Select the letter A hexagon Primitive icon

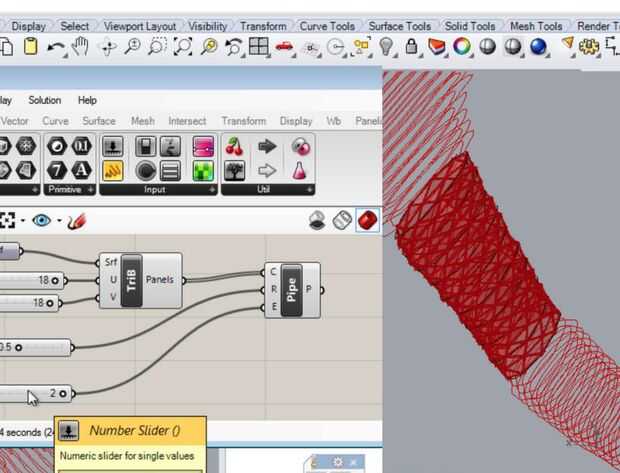(81, 171)
